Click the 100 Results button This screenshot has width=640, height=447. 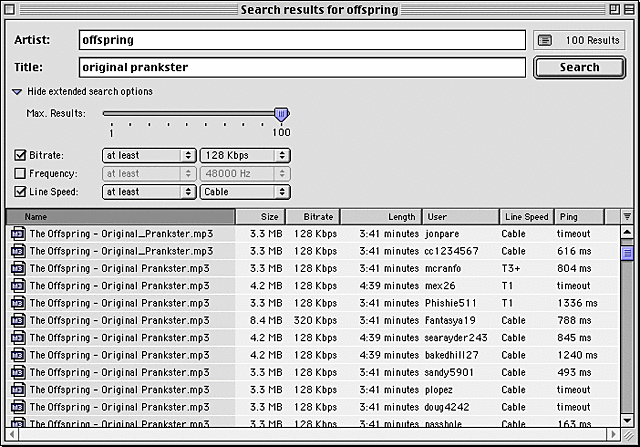[x=579, y=40]
